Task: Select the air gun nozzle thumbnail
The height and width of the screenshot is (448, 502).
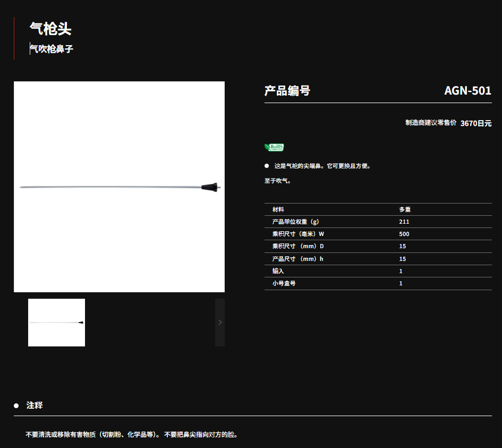Action: coord(56,323)
